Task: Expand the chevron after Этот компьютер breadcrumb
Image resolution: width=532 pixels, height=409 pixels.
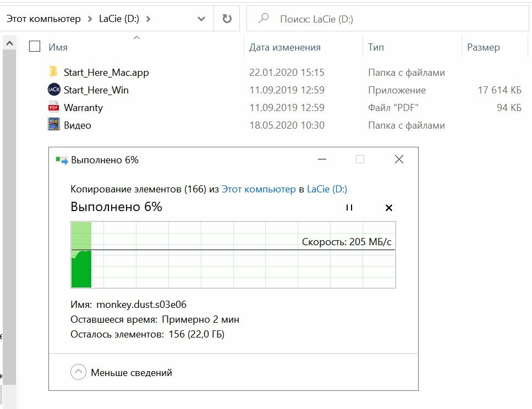Action: pyautogui.click(x=90, y=19)
